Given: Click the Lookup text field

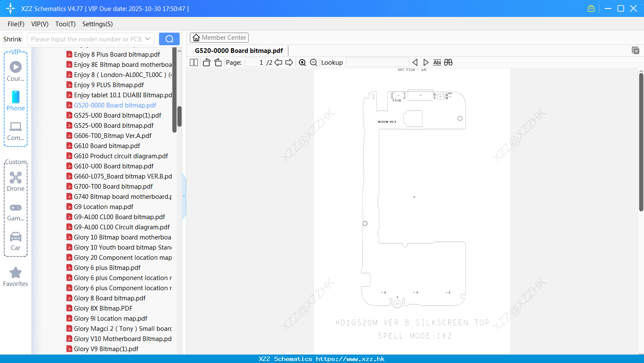Looking at the screenshot, I should [377, 62].
